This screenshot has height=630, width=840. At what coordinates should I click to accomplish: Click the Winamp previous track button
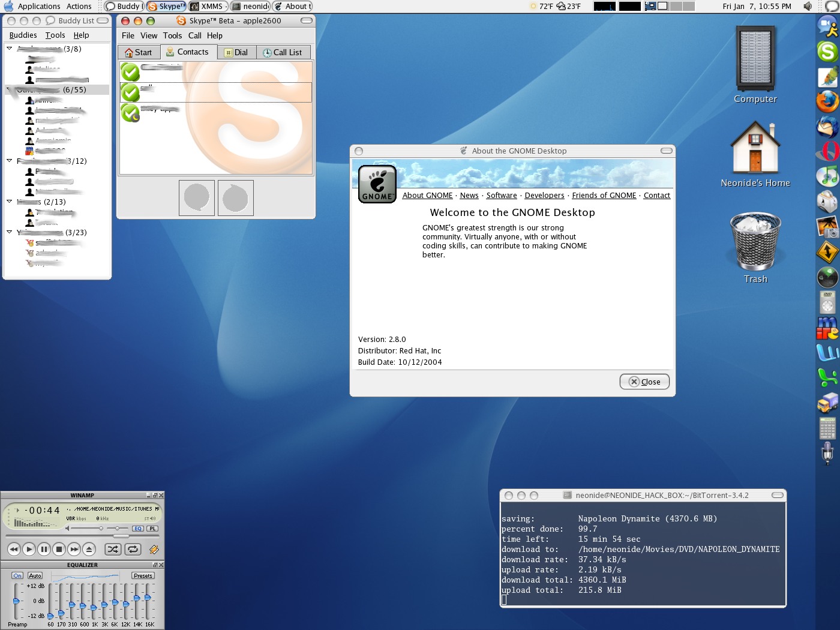coord(14,549)
